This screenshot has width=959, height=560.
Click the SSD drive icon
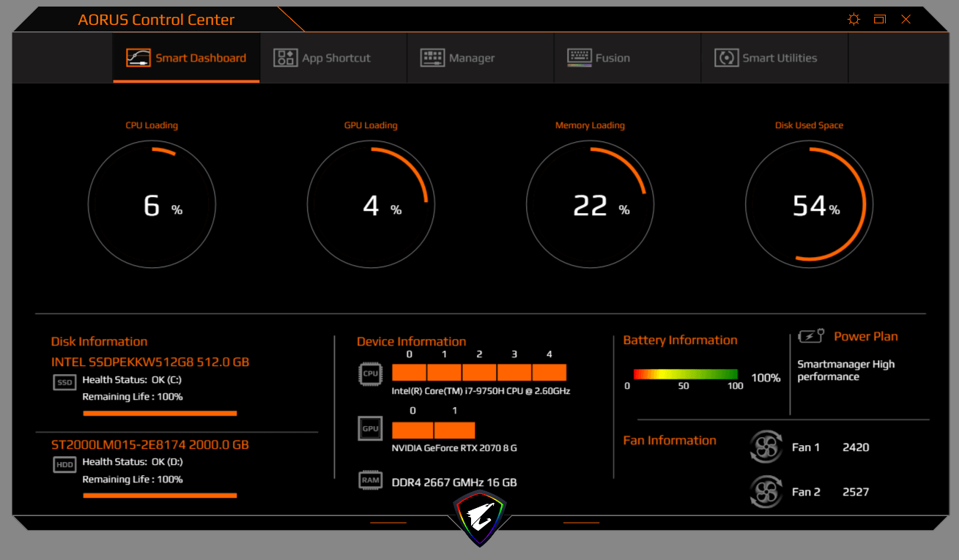64,382
